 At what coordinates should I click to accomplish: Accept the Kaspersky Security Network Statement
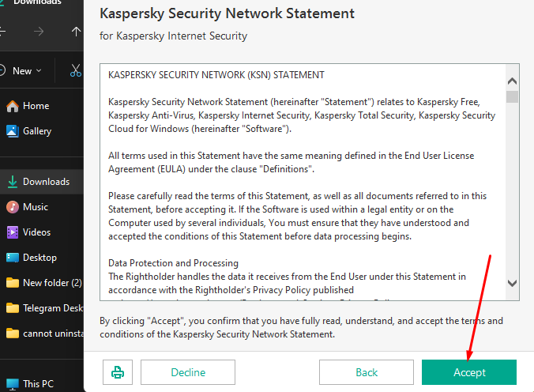[469, 372]
